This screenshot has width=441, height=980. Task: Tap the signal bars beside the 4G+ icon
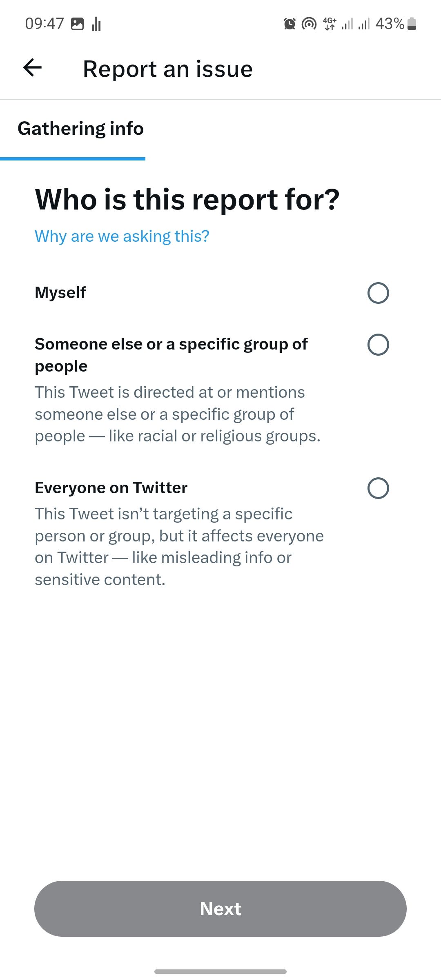pyautogui.click(x=347, y=24)
